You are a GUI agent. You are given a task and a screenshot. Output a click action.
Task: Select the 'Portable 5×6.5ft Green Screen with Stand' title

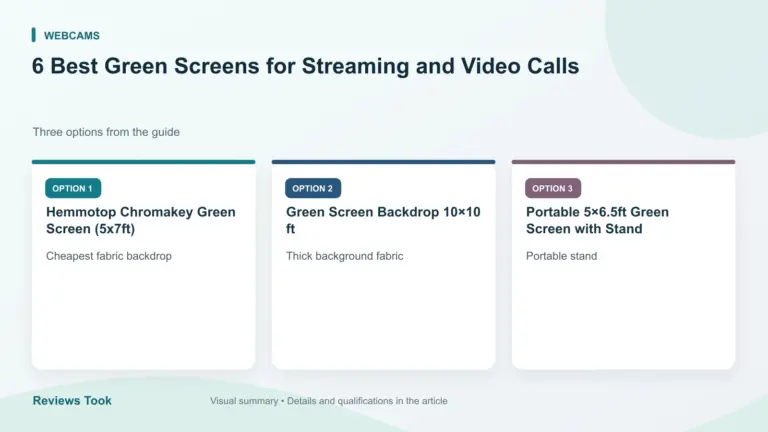pyautogui.click(x=597, y=220)
